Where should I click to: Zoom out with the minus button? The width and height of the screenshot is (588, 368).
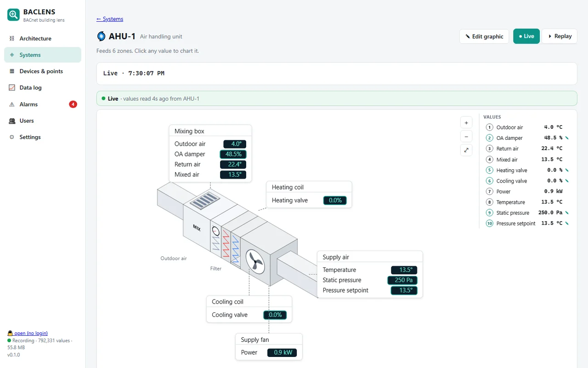point(466,136)
